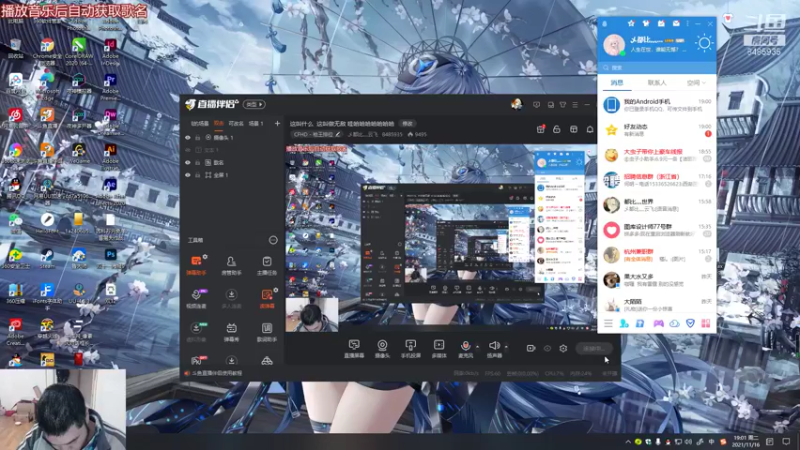The image size is (800, 450).
Task: Switch to QQ 联系人 tab
Action: [657, 83]
